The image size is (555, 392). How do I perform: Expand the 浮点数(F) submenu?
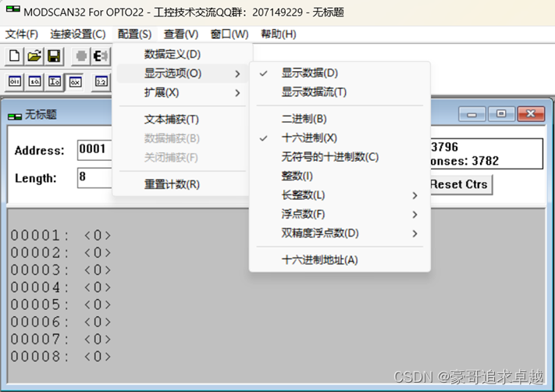[x=340, y=214]
